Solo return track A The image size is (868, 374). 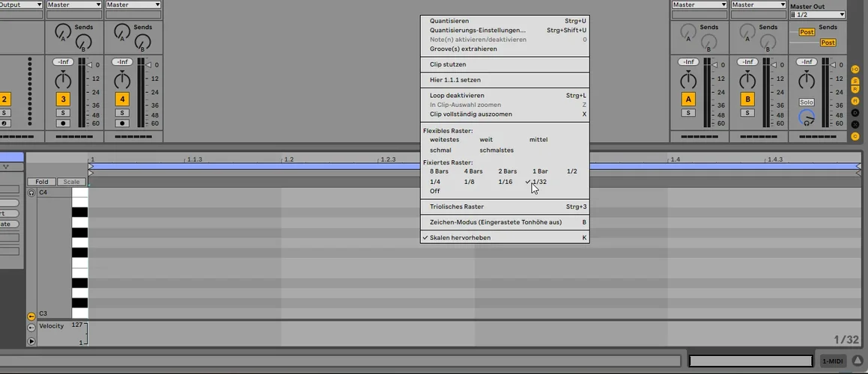pyautogui.click(x=688, y=113)
